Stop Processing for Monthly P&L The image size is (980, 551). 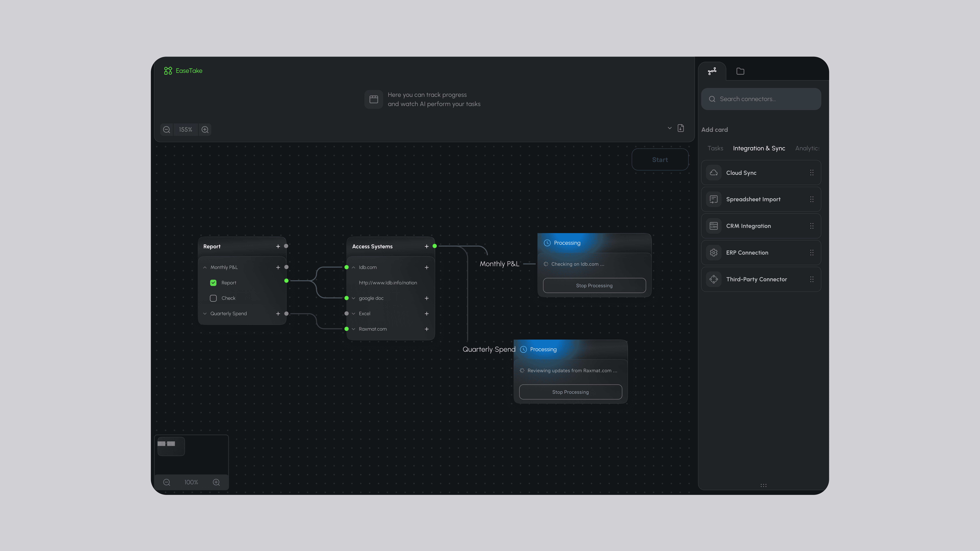coord(594,286)
